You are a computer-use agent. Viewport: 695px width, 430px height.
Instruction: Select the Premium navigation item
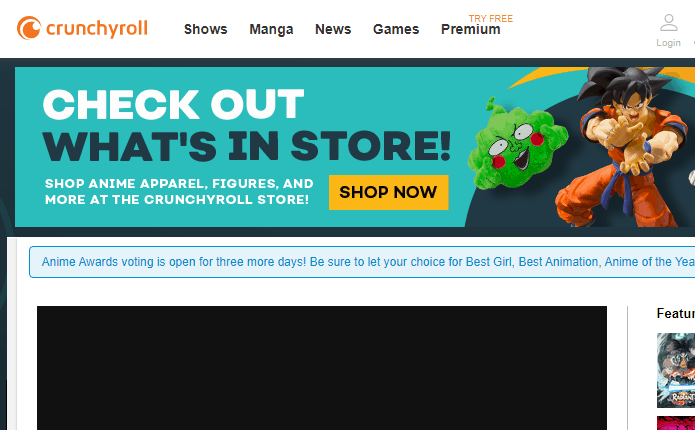click(x=471, y=29)
